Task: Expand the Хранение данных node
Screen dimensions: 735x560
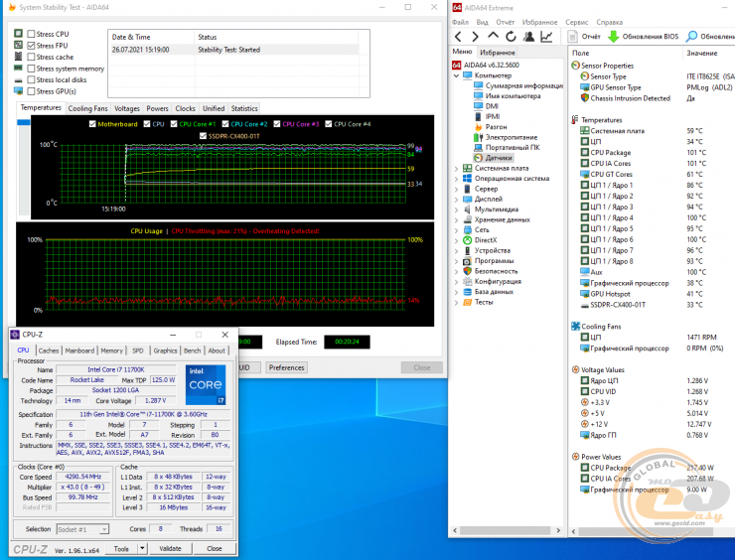Action: [456, 219]
